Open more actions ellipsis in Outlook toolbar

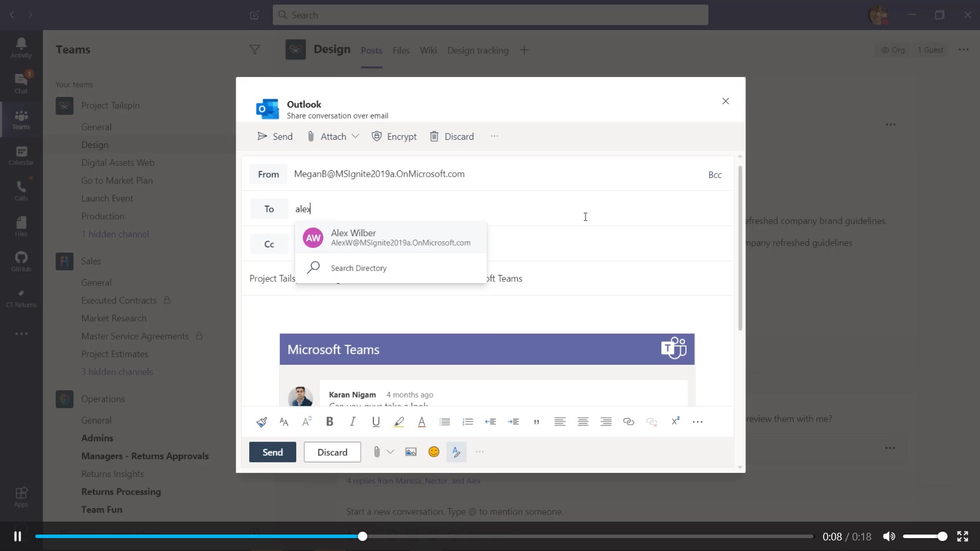[494, 136]
